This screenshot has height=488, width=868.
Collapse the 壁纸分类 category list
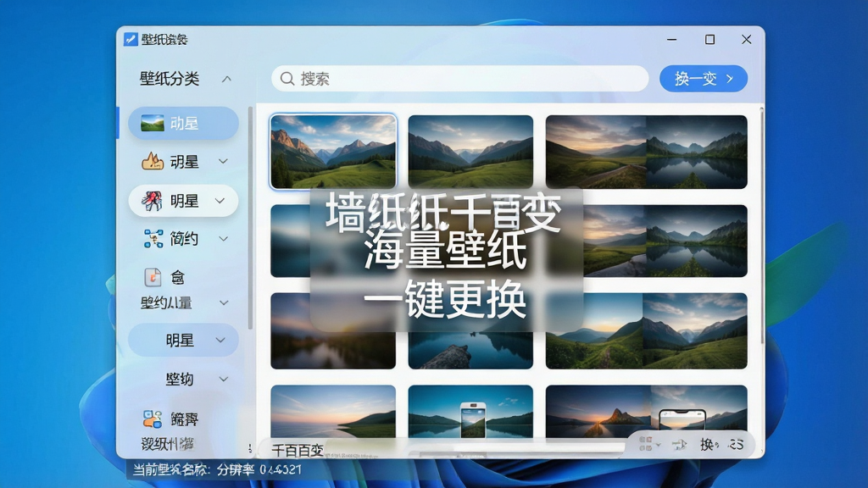pos(226,79)
